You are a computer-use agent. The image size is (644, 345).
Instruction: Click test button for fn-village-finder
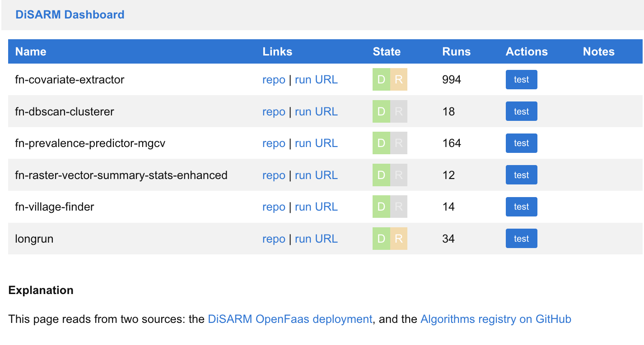click(521, 207)
